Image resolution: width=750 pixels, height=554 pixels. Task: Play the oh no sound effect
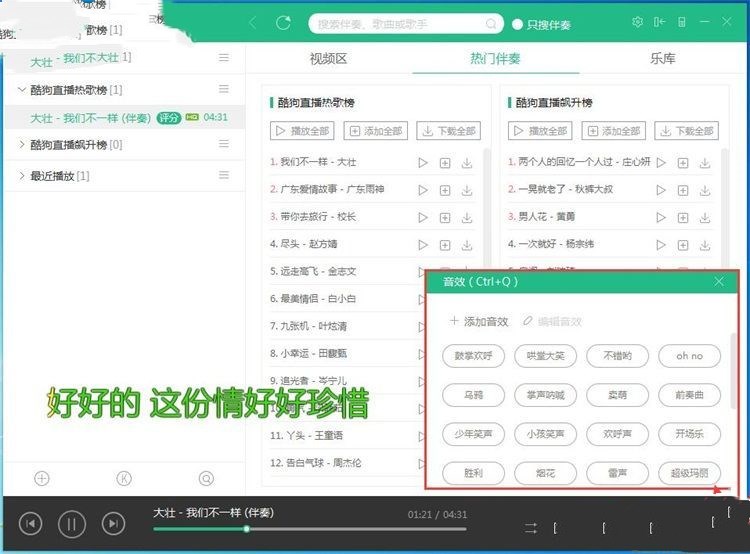[689, 356]
